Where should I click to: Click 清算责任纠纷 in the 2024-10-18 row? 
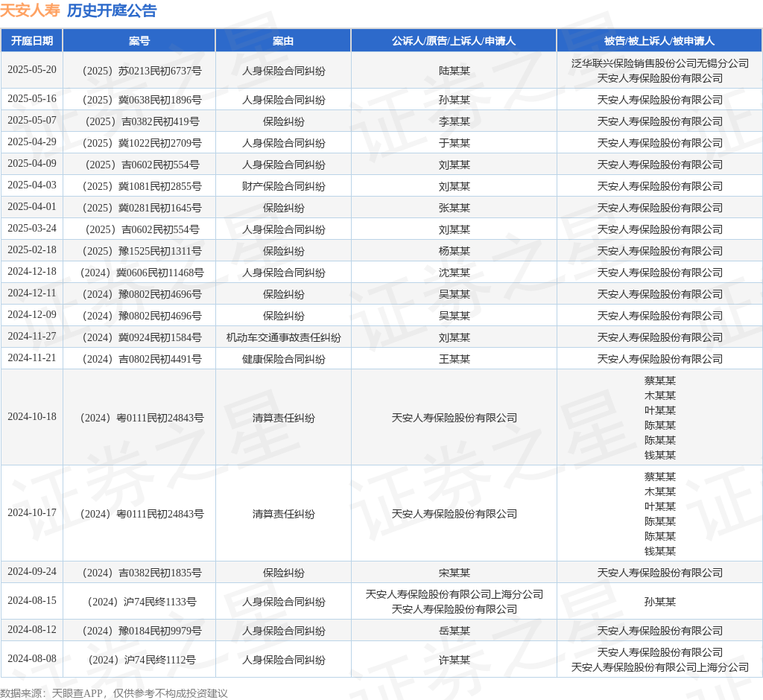tap(284, 418)
